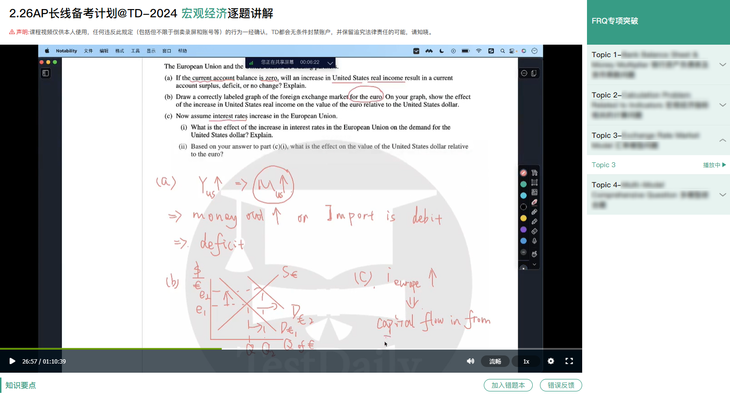Viewport: 730px width, 402px height.
Task: Expand the tool palette down chevron
Action: (534, 264)
